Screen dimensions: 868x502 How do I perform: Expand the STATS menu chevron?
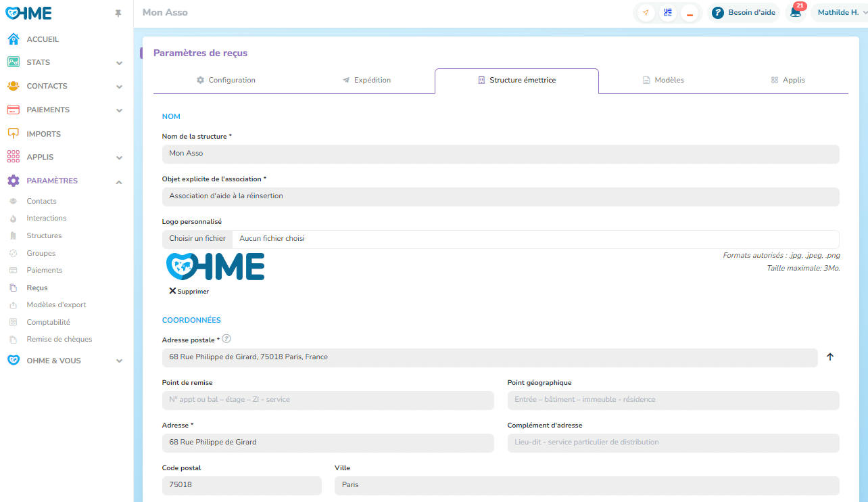tap(119, 63)
